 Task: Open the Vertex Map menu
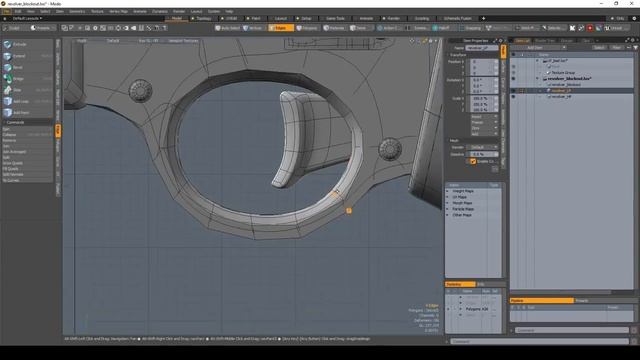click(x=118, y=11)
